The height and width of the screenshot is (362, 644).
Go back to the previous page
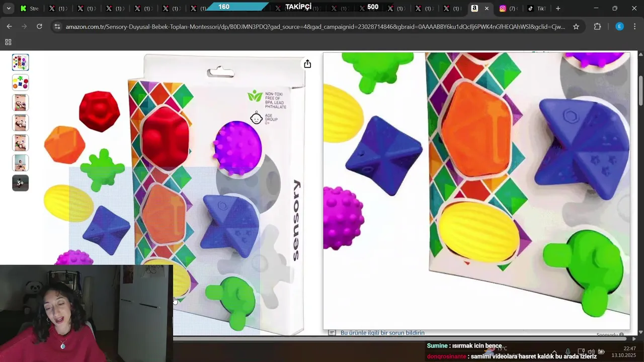tap(9, 26)
